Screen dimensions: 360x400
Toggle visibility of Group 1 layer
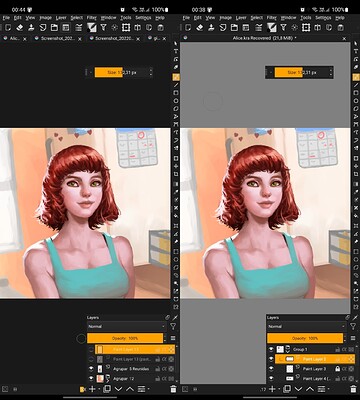point(271,349)
